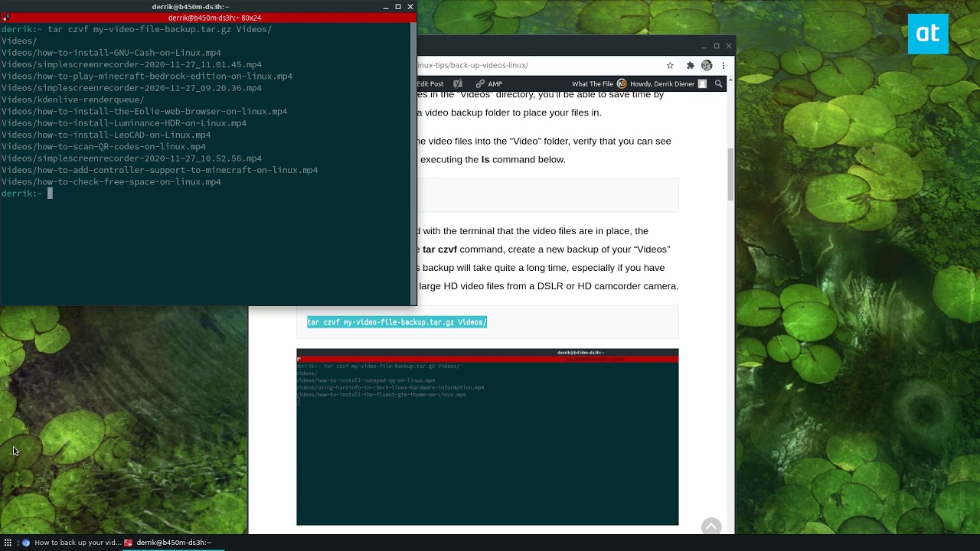
Task: Bookmark this page with the star icon
Action: click(x=670, y=65)
